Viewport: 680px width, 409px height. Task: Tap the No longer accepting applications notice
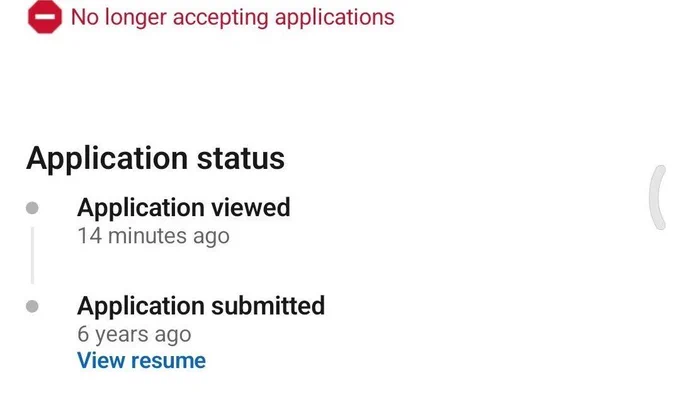[232, 17]
